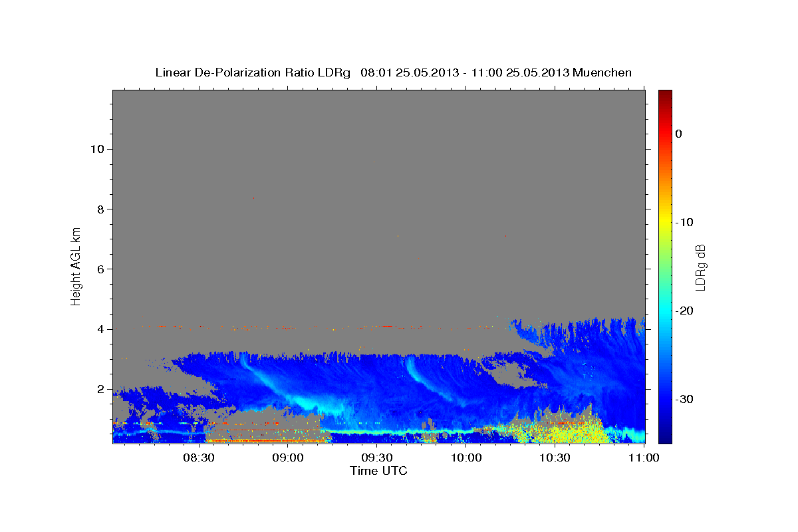Click the 'Height AGL km' axis label
Viewport: 798px width, 532px height.
76,266
